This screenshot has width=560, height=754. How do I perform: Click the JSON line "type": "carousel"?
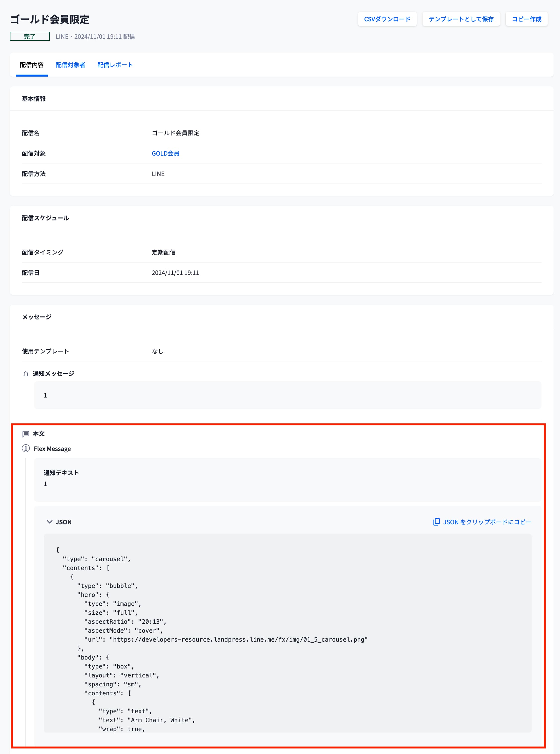(97, 559)
